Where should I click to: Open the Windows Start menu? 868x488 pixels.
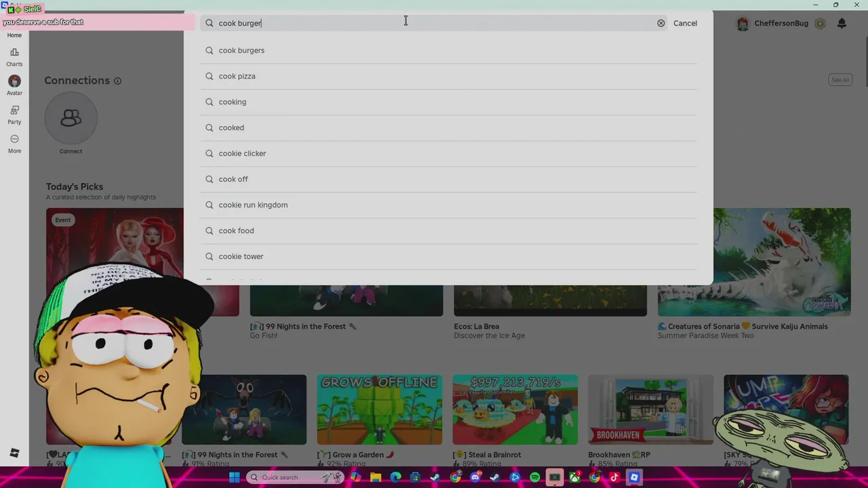(235, 477)
